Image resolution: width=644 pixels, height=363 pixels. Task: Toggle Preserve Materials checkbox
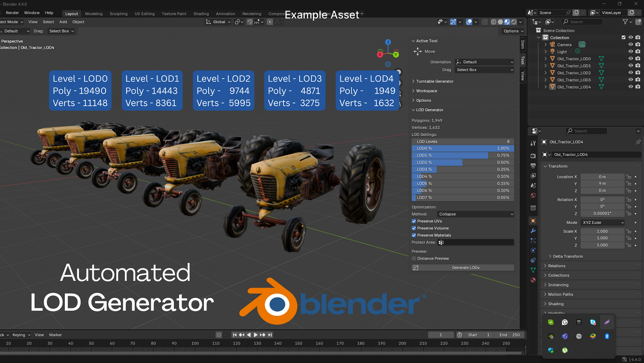pos(414,235)
